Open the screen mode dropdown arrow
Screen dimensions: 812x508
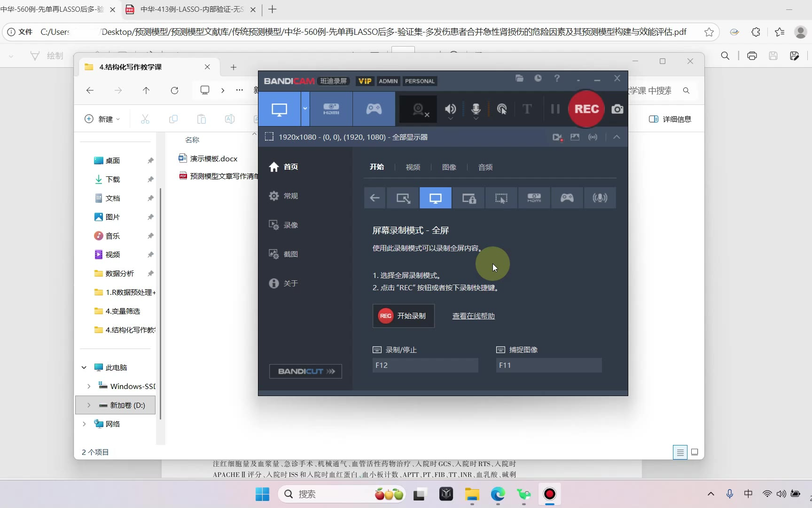(305, 109)
